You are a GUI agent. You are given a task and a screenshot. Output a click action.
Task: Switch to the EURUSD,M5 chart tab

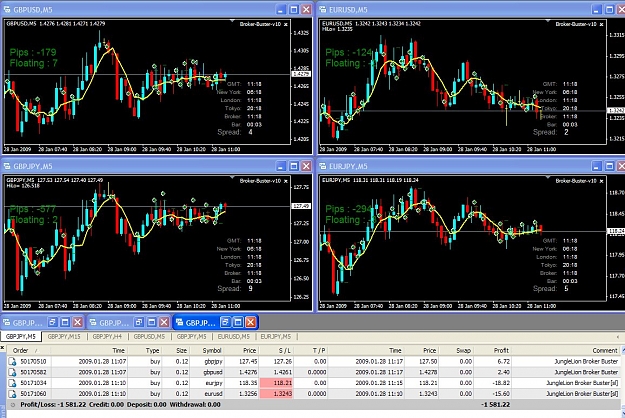coord(234,337)
